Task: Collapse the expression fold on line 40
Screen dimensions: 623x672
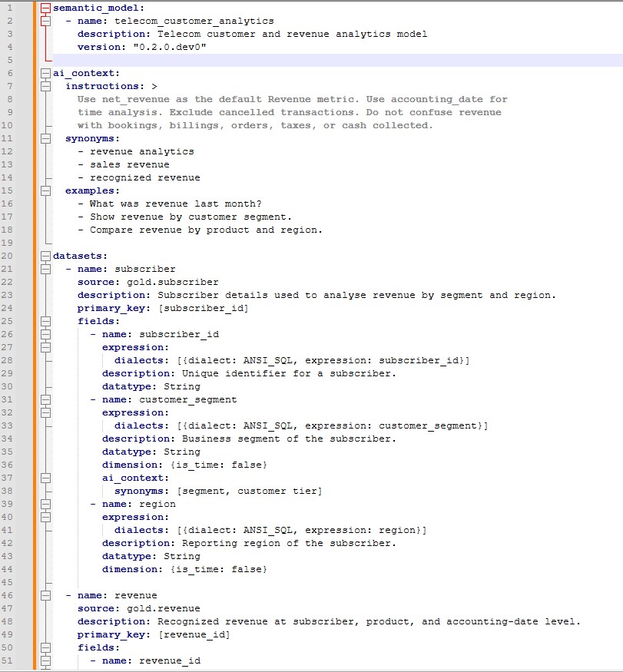Action: (x=45, y=518)
